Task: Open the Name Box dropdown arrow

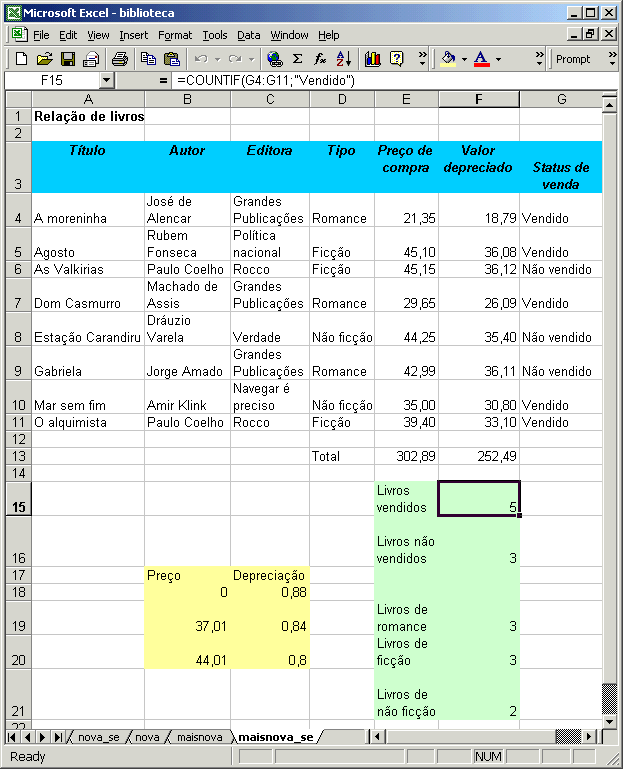Action: pyautogui.click(x=106, y=80)
